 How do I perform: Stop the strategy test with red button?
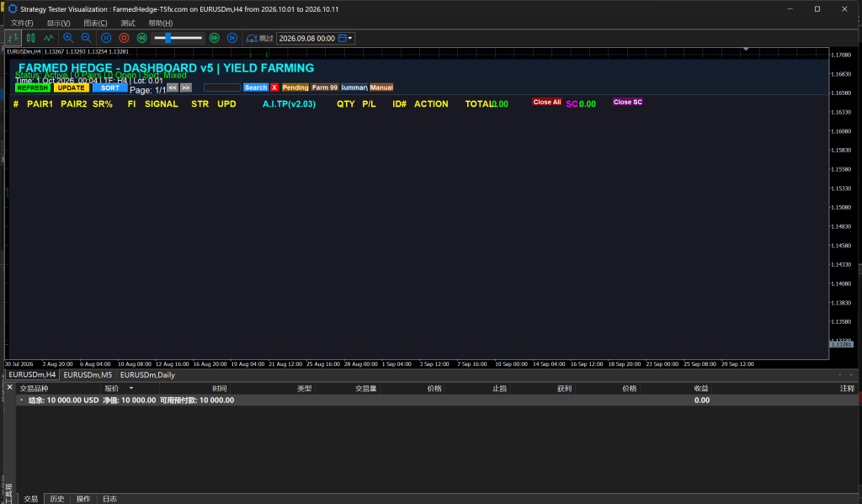125,38
